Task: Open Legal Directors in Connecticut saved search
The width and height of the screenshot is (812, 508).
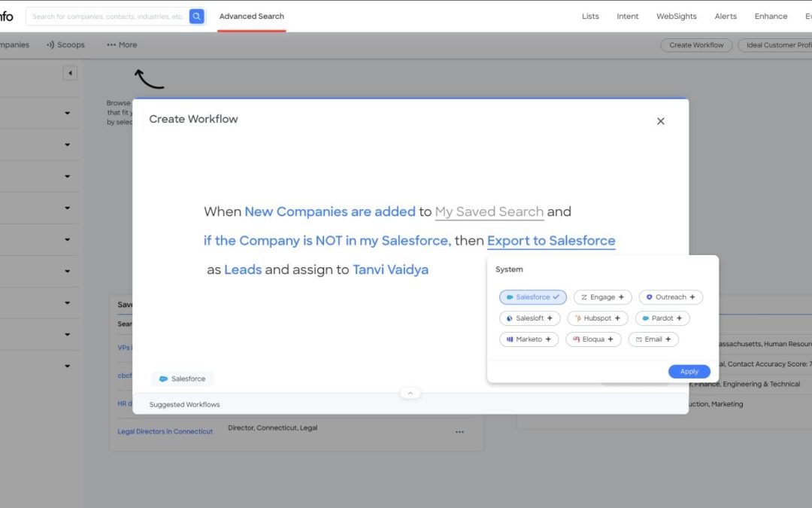Action: point(165,431)
